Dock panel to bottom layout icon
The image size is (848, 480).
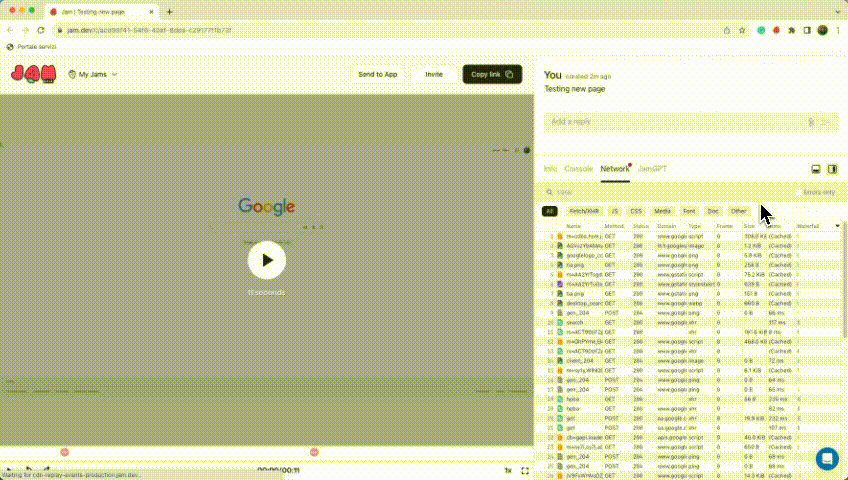(815, 169)
